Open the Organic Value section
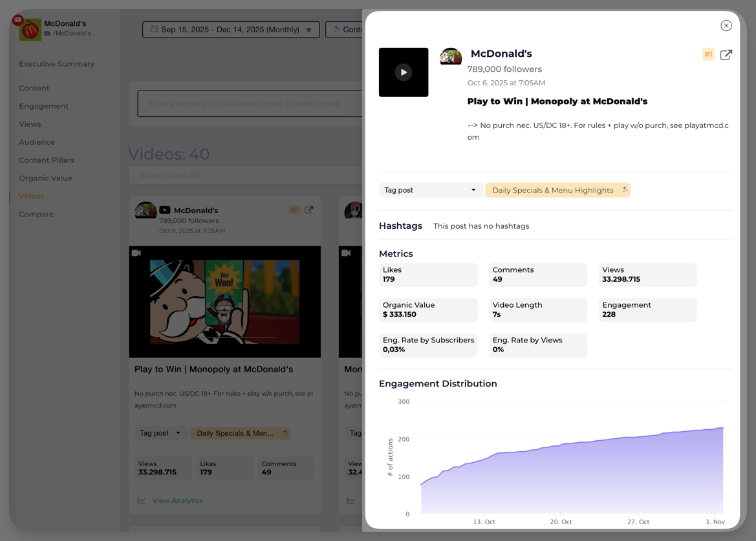Screen dimensions: 756x541 pyautogui.click(x=45, y=178)
